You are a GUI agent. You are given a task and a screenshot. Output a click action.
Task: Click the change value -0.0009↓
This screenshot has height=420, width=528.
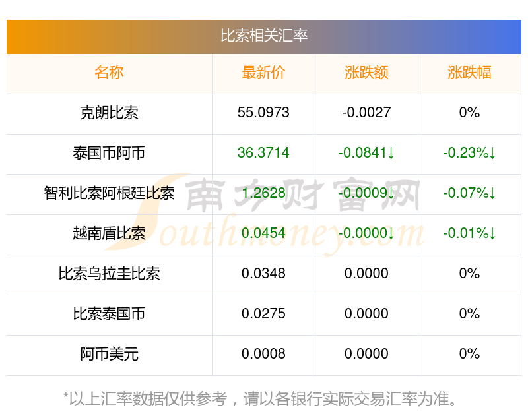pyautogui.click(x=366, y=193)
